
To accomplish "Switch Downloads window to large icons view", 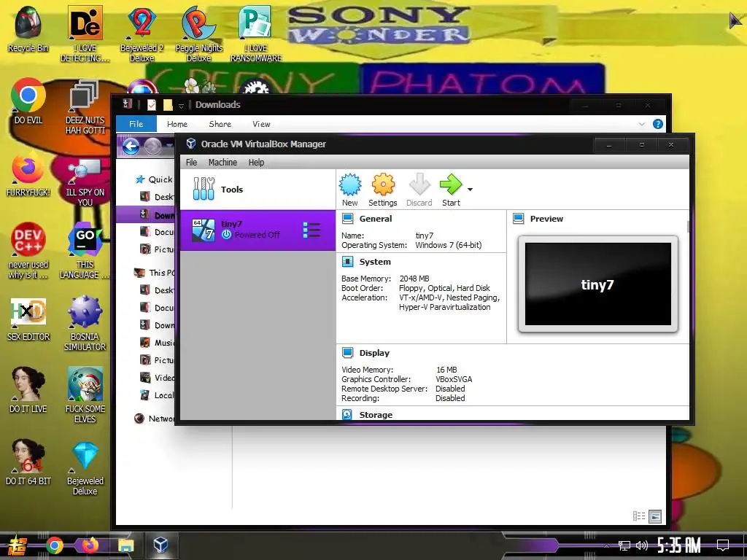I will coord(656,516).
